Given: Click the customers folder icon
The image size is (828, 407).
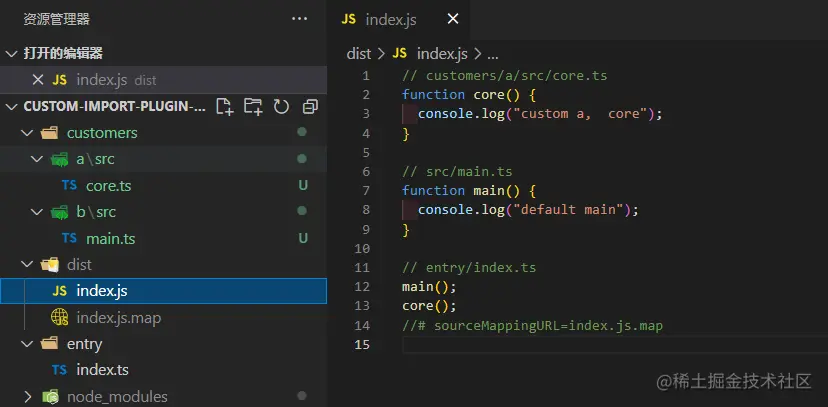Looking at the screenshot, I should 49,133.
